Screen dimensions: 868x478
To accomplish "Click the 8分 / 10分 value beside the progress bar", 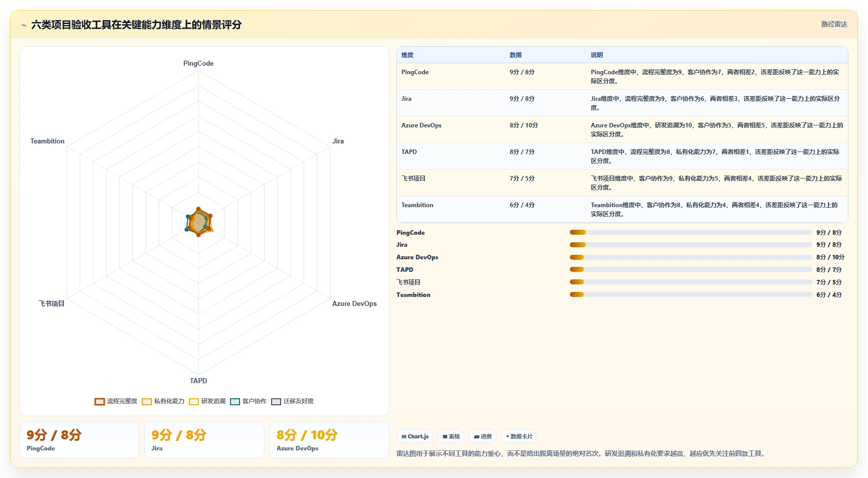I will point(830,257).
